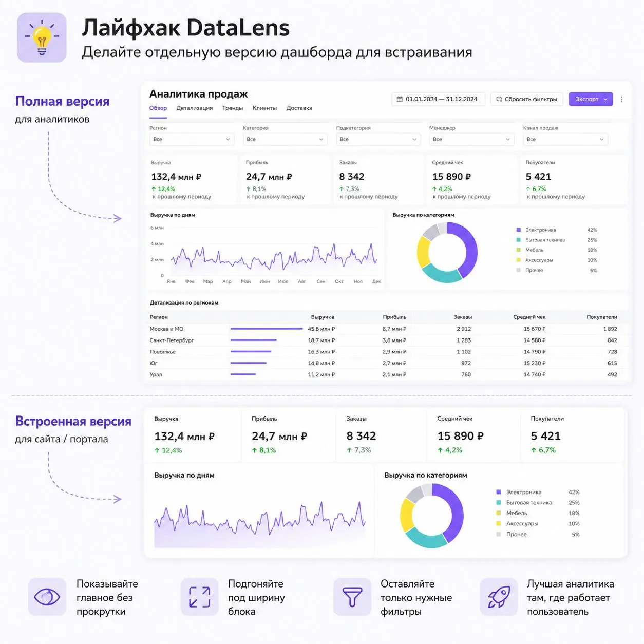644x644 pixels.
Task: Click the green arrow beside 8,1% in the embedded version
Action: pos(254,450)
